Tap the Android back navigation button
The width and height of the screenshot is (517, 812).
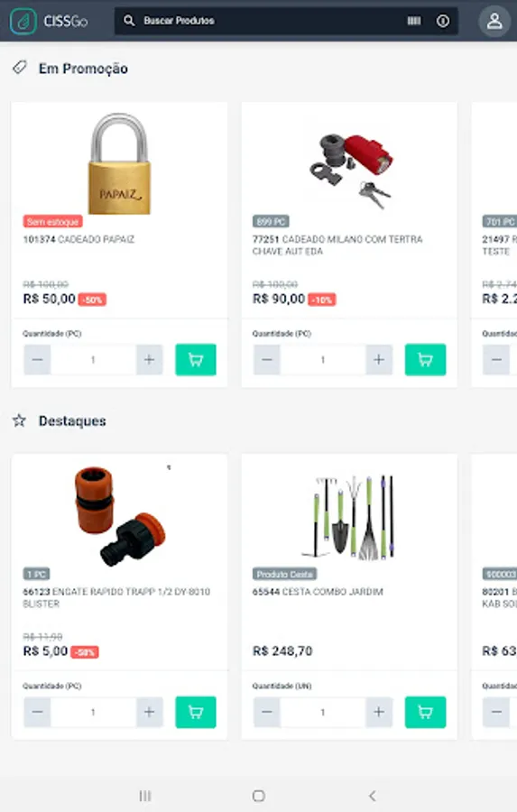click(x=372, y=796)
